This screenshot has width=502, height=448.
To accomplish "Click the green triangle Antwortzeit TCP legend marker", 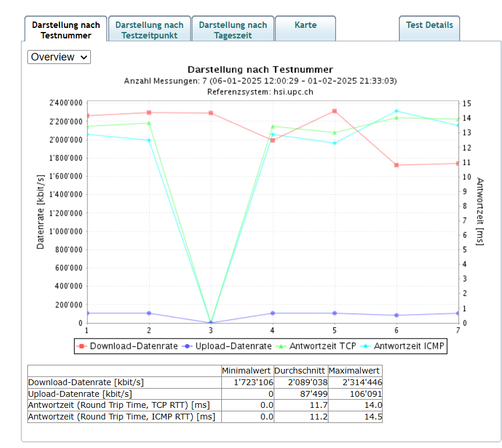I will pyautogui.click(x=283, y=346).
